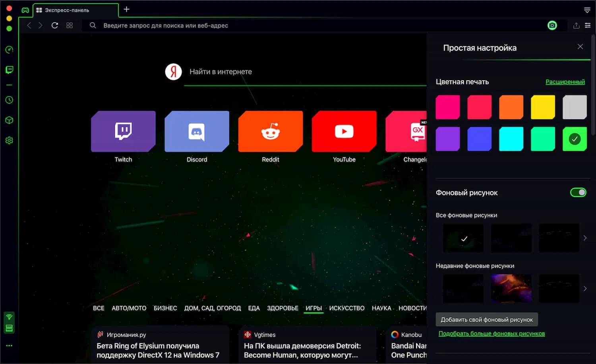The image size is (596, 364).
Task: Open the YouTube speed dial tile
Action: (x=344, y=132)
